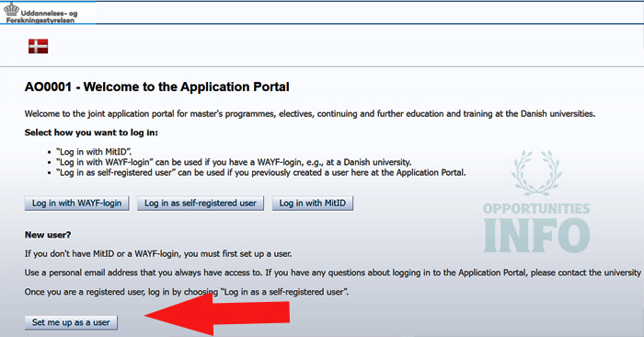Click the AO0001 Welcome to the Application Portal heading

pos(157,87)
